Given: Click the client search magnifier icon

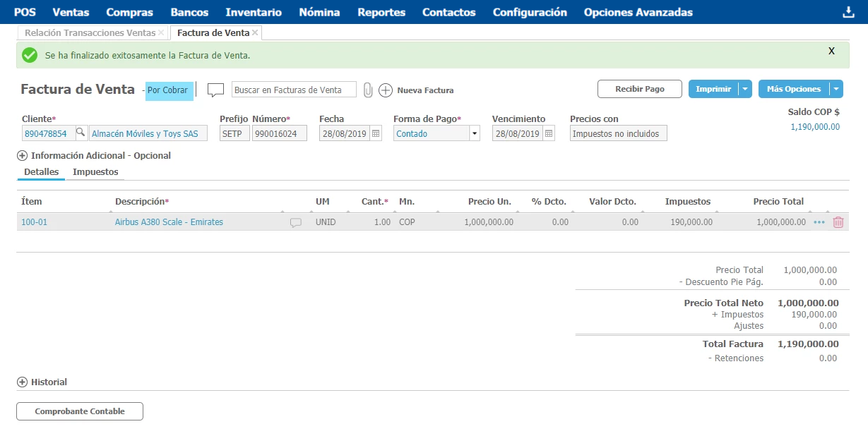Looking at the screenshot, I should pyautogui.click(x=81, y=133).
